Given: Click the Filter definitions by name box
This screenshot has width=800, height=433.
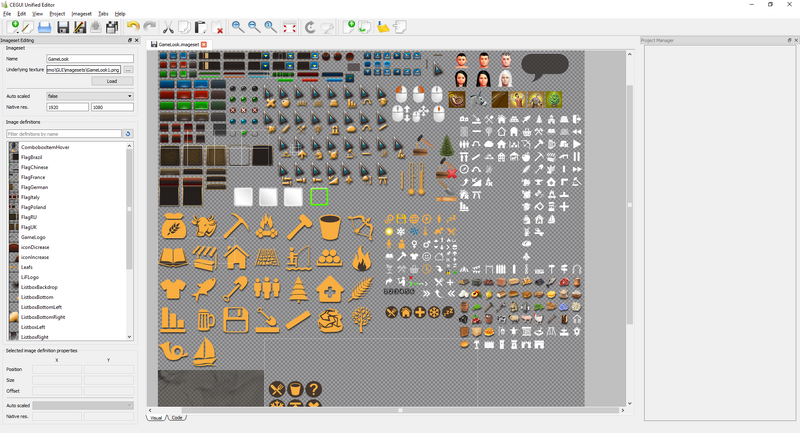Looking at the screenshot, I should [x=64, y=134].
